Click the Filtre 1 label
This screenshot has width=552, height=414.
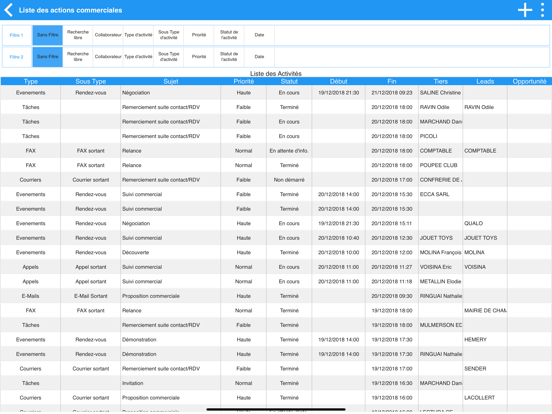(17, 35)
